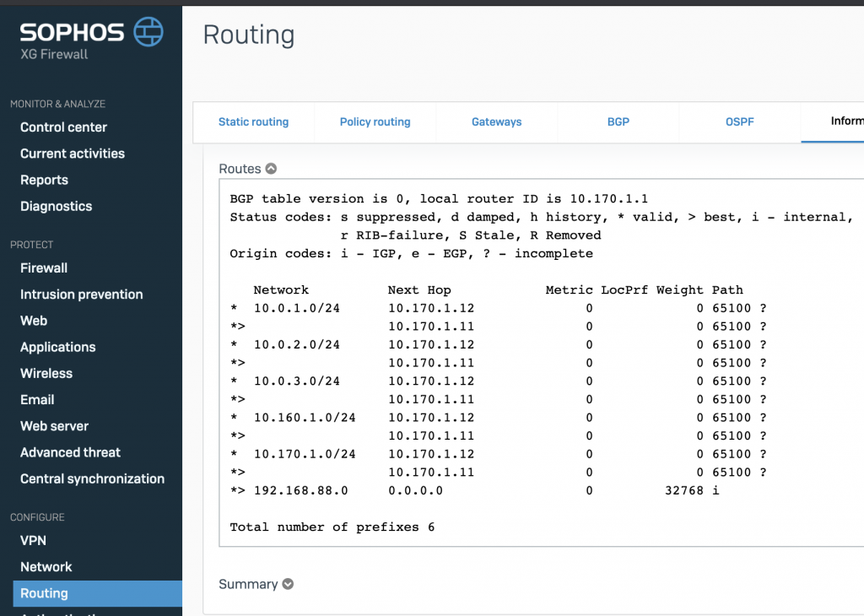Click the Routes section heading
Viewport: 864px width, 616px height.
(x=240, y=169)
